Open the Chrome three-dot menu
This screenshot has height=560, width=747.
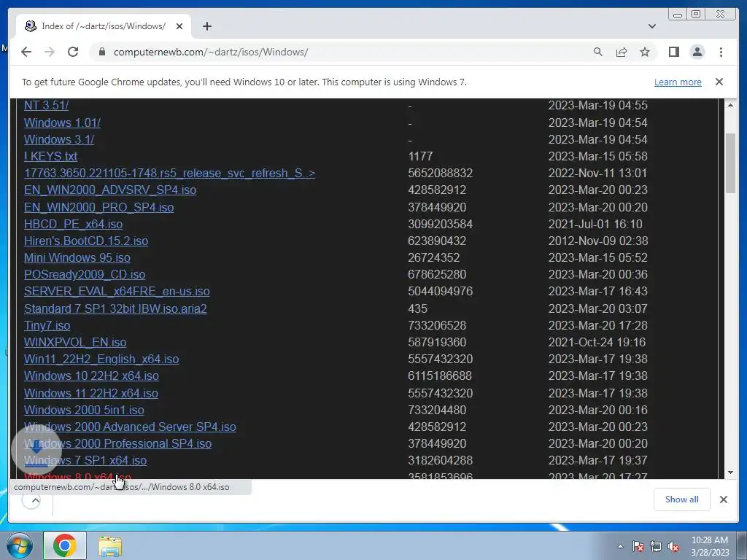pyautogui.click(x=721, y=52)
